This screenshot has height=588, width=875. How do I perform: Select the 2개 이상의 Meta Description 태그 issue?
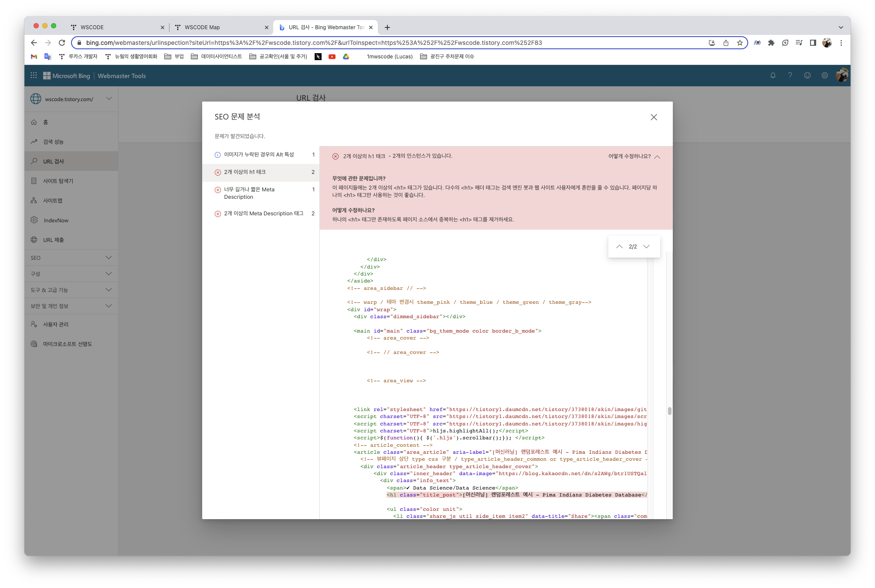(263, 214)
